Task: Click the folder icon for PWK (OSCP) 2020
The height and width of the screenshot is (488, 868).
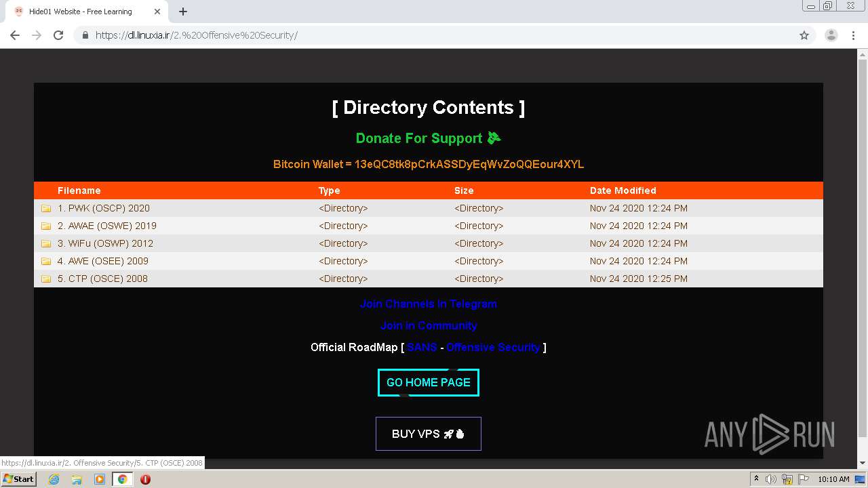Action: click(46, 209)
